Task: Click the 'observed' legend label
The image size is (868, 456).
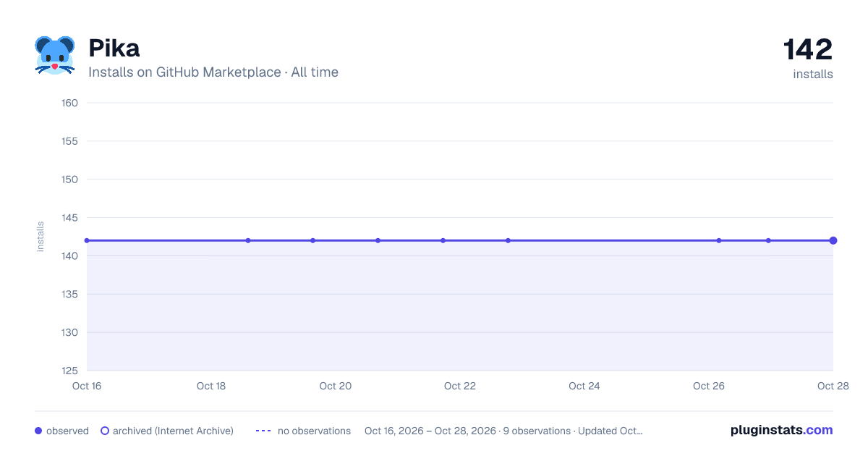Action: click(x=67, y=431)
